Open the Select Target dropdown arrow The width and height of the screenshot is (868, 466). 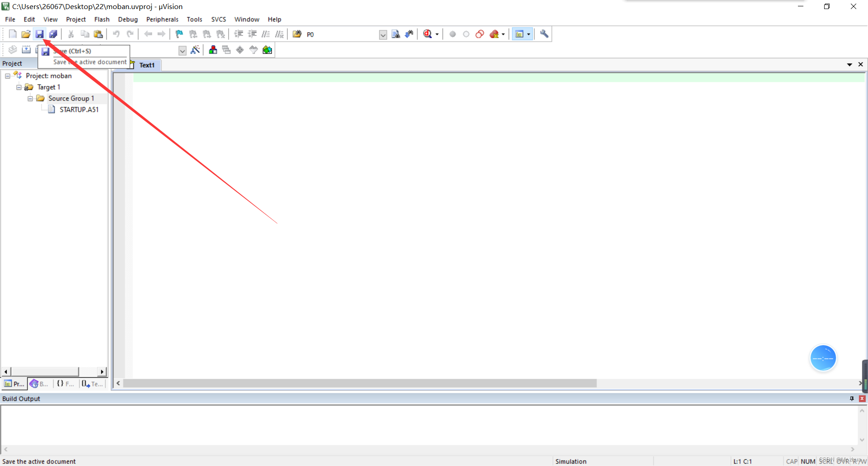[183, 51]
